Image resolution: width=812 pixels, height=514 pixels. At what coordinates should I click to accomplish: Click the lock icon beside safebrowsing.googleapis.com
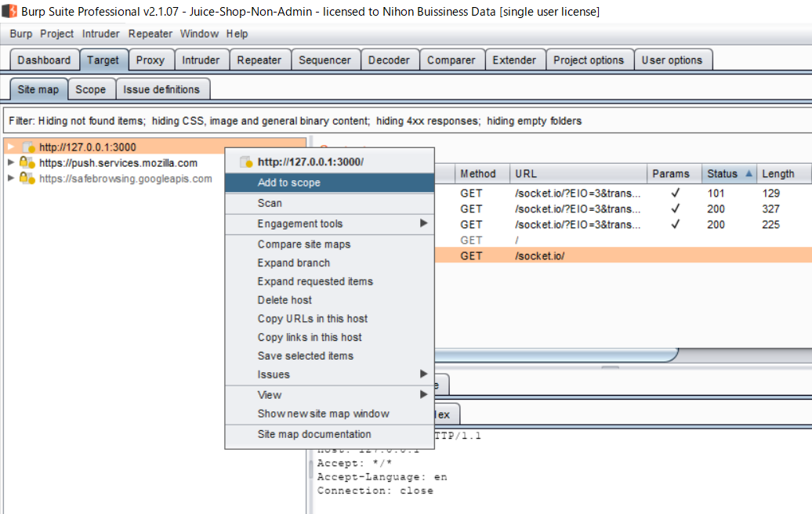[27, 179]
